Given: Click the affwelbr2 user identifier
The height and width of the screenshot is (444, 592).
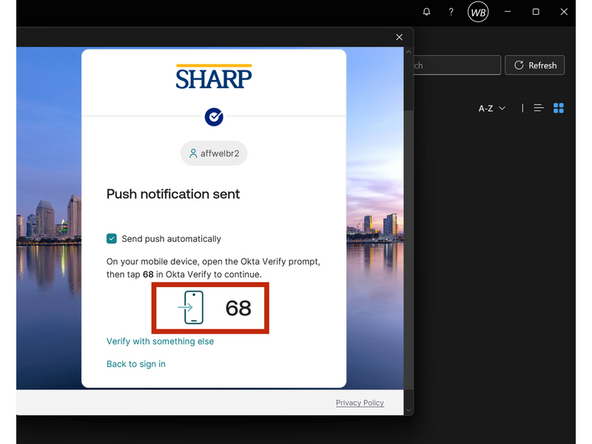Looking at the screenshot, I should tap(214, 153).
